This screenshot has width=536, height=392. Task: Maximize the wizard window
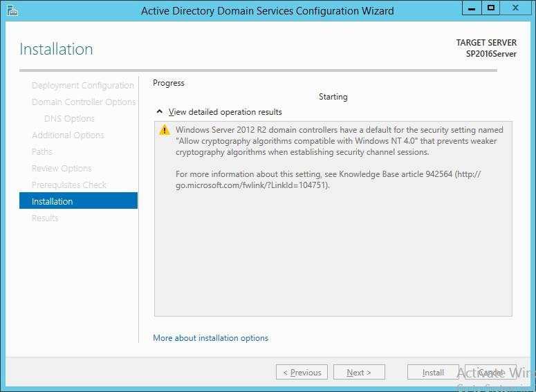pos(491,8)
